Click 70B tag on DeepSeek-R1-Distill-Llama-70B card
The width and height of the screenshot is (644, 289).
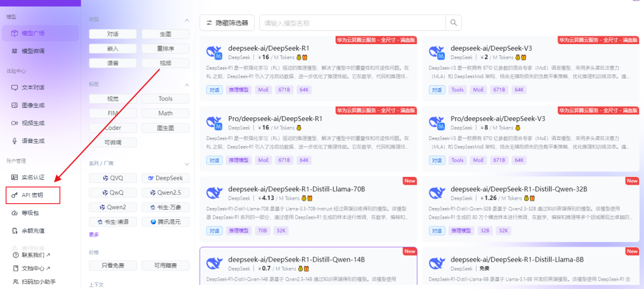click(x=263, y=231)
